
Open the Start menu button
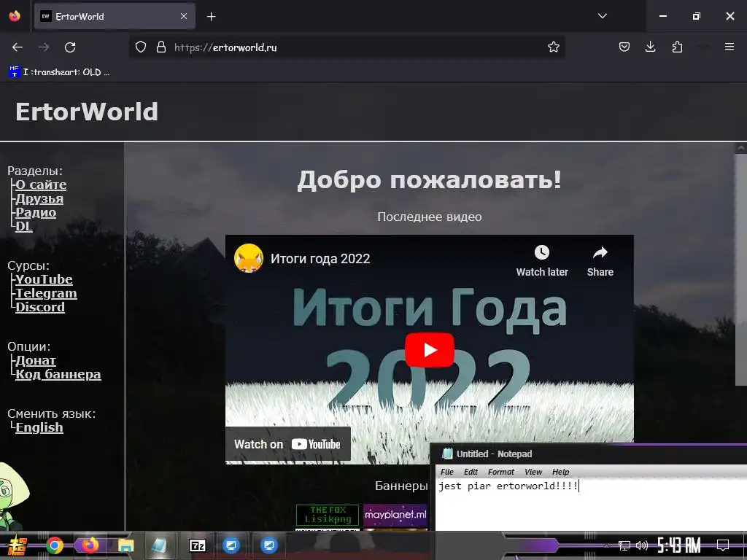coord(18,545)
